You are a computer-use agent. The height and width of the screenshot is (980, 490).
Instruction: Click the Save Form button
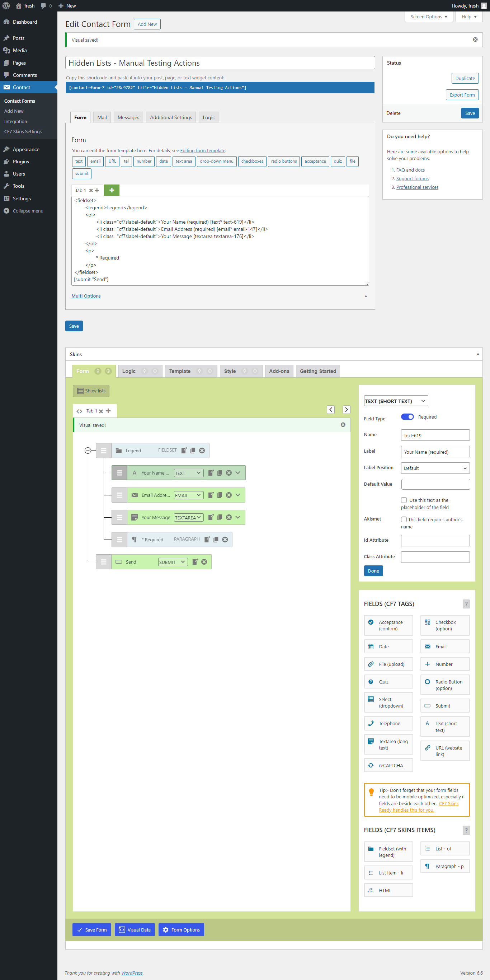pos(91,930)
